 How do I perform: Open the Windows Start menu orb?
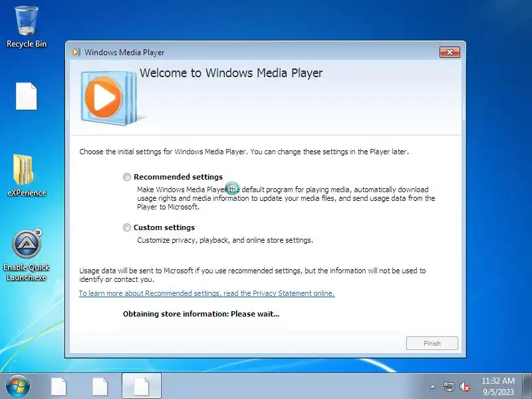click(18, 386)
